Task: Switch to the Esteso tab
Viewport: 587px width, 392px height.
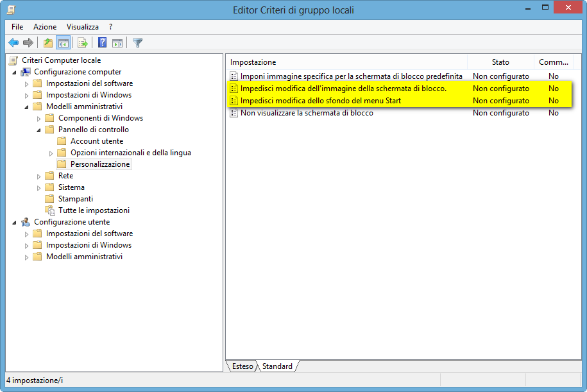Action: pyautogui.click(x=242, y=366)
